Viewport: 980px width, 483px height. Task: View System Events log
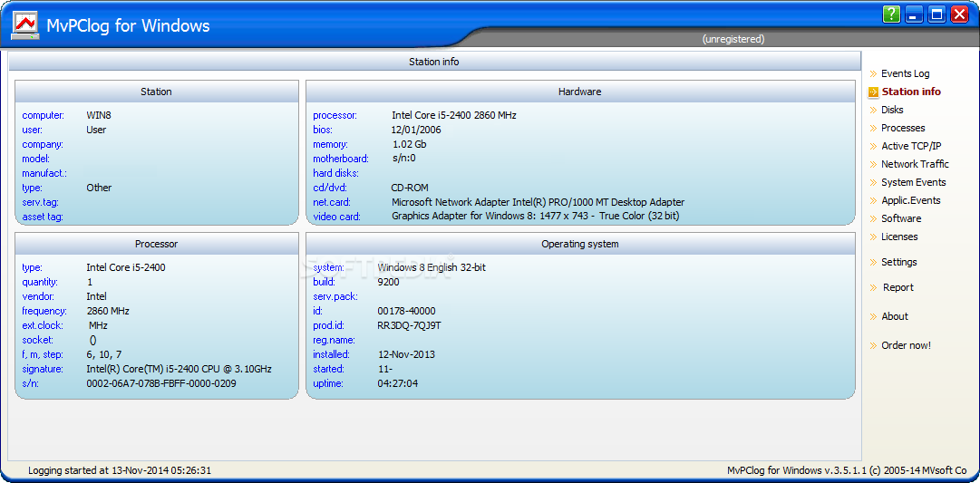tap(914, 182)
